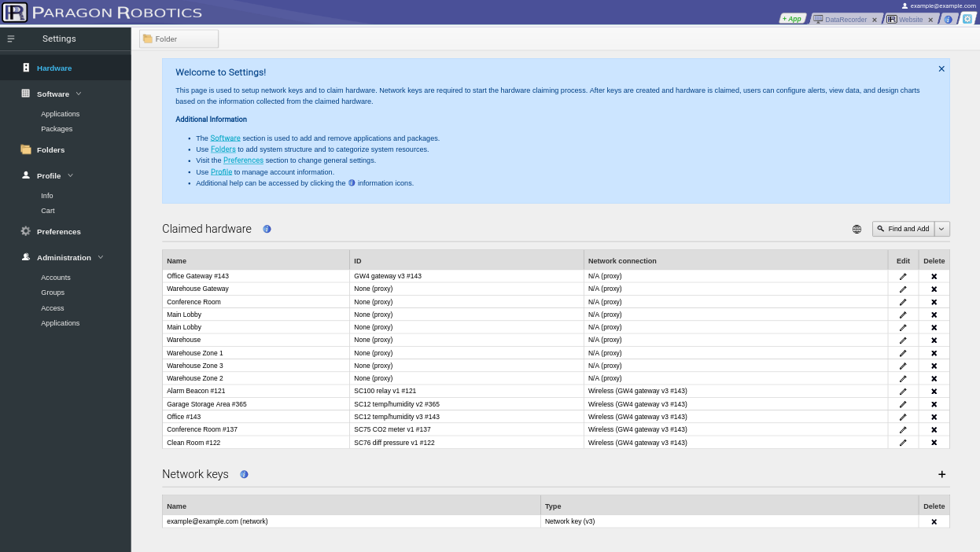Collapse the Profile section chevron
The width and height of the screenshot is (980, 552).
tap(70, 175)
